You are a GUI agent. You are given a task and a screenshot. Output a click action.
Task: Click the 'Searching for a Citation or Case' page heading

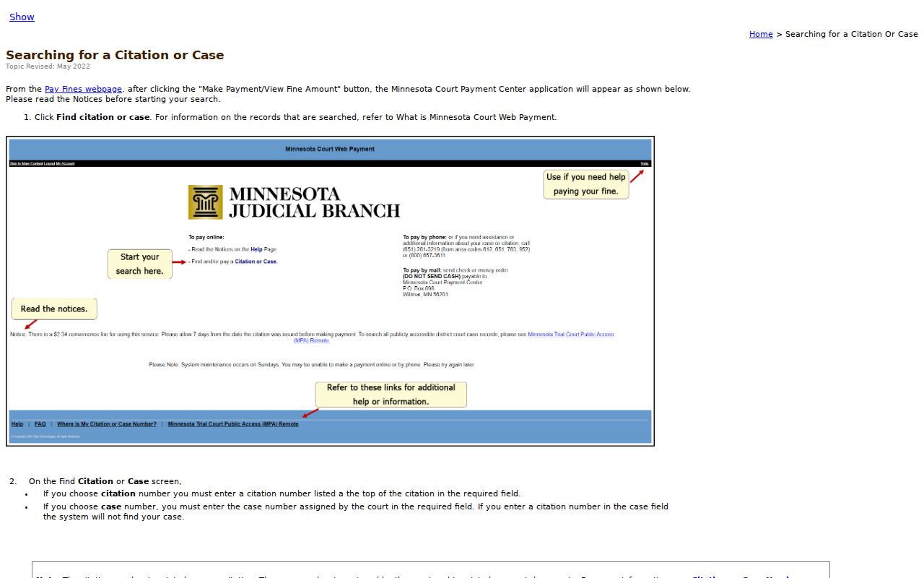[x=115, y=55]
